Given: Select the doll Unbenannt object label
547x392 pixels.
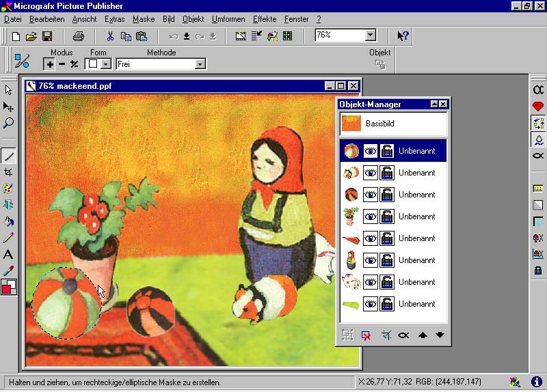Looking at the screenshot, I should (x=417, y=260).
